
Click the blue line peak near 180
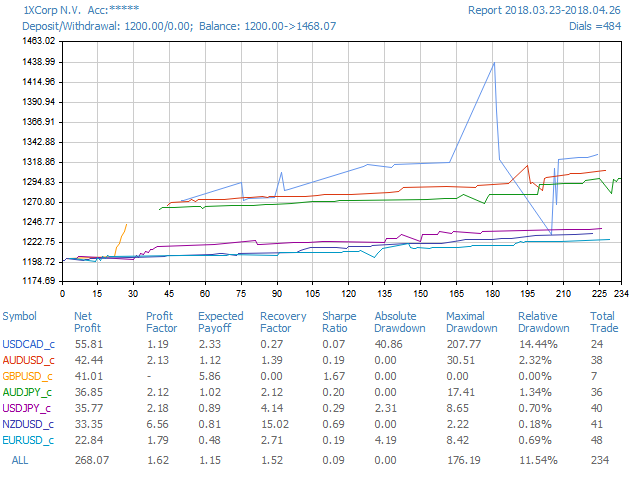[494, 63]
